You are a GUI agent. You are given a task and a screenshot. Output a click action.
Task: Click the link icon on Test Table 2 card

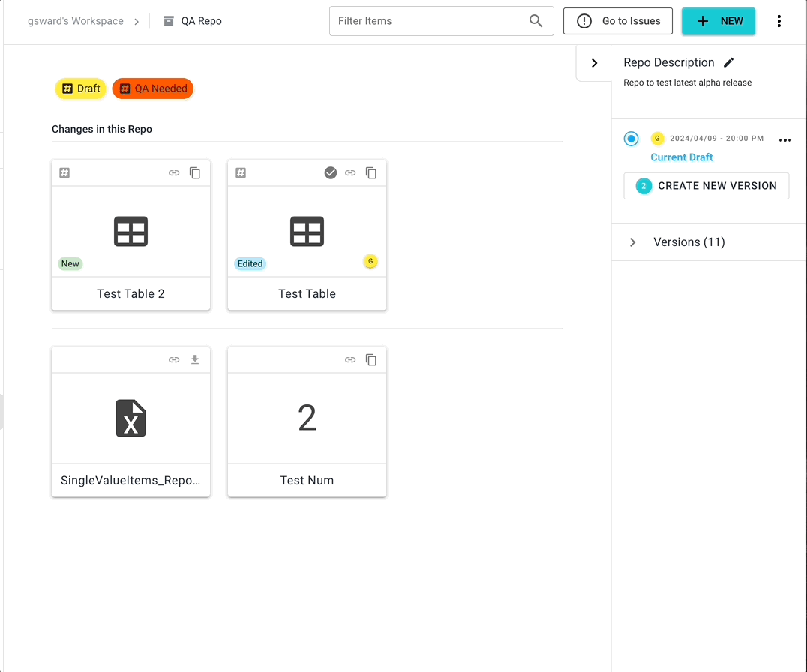[x=174, y=173]
